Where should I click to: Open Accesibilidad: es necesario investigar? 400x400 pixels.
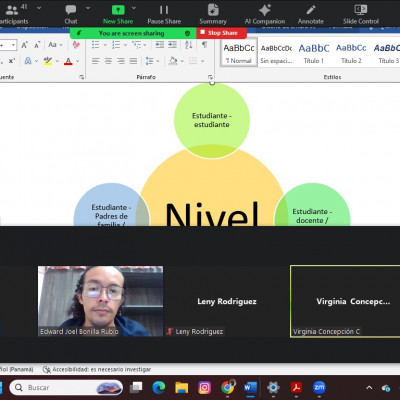click(97, 369)
